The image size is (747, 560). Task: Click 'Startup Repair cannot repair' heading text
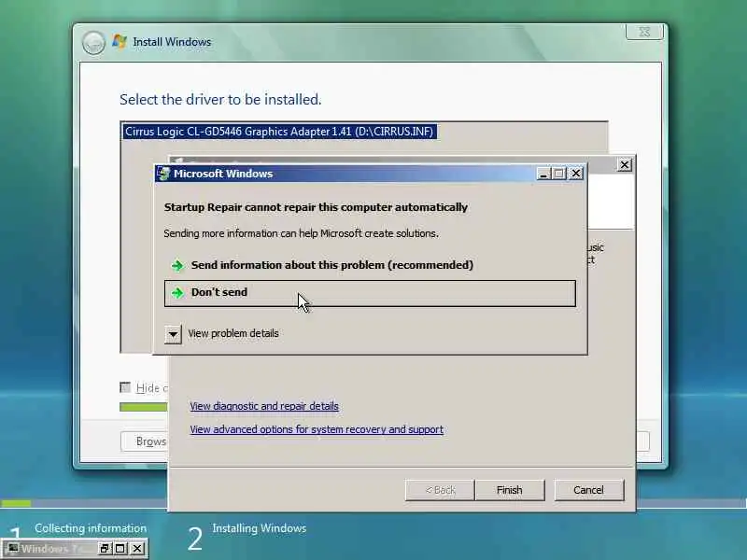316,207
